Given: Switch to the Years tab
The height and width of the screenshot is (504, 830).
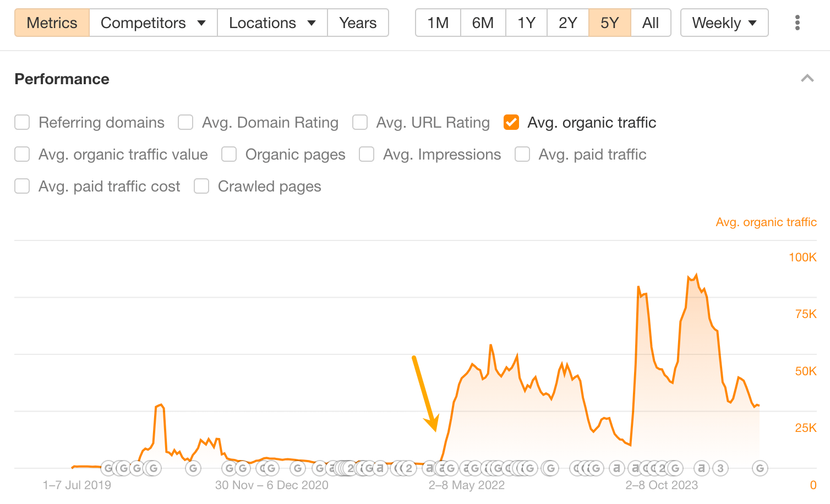Looking at the screenshot, I should tap(358, 23).
